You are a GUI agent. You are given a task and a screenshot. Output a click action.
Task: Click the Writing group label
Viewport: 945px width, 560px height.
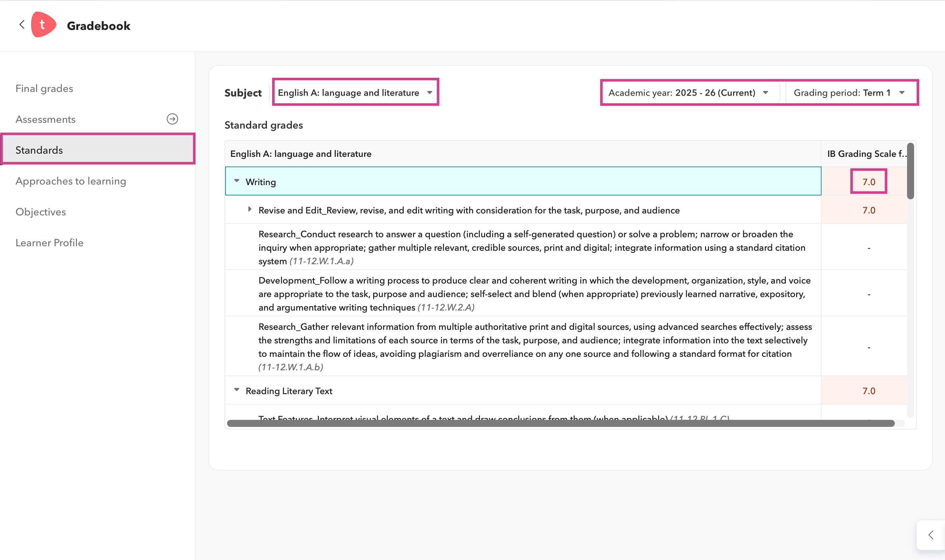pyautogui.click(x=261, y=182)
